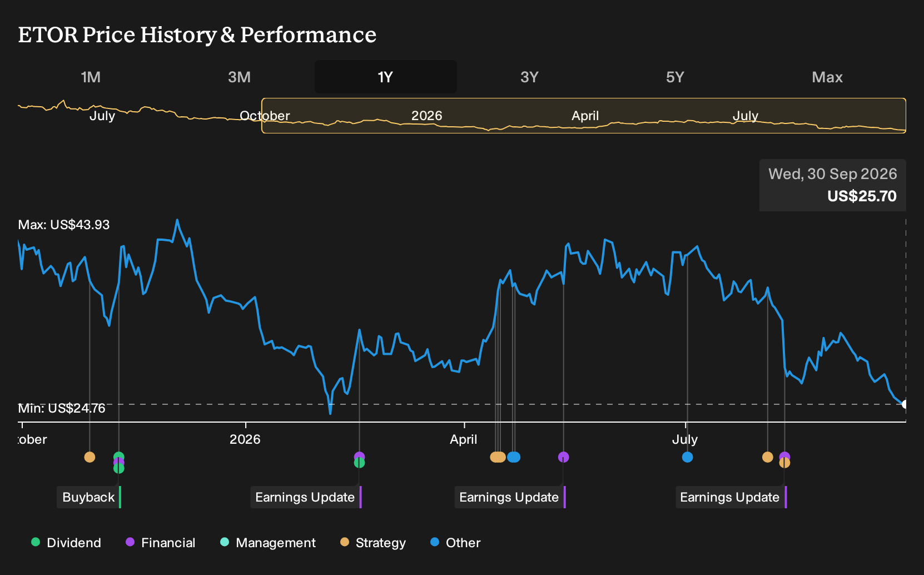Click the highlighted range selector in overview chart
This screenshot has height=575, width=924.
(584, 116)
